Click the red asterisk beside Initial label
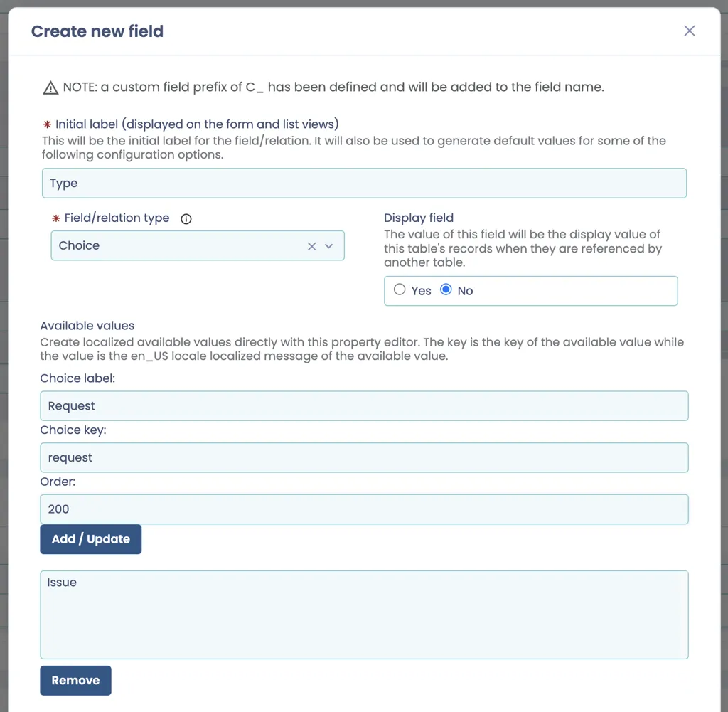Screen dimensions: 728x712 point(48,124)
